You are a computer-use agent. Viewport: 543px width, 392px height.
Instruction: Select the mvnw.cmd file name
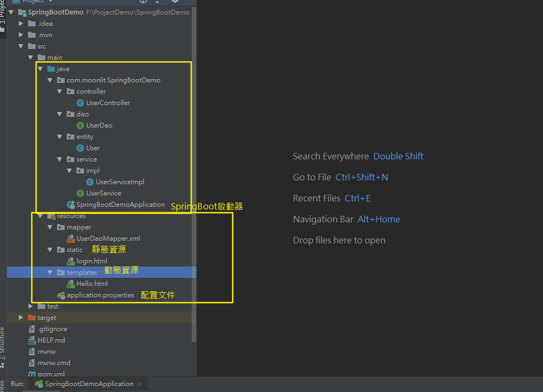[54, 363]
